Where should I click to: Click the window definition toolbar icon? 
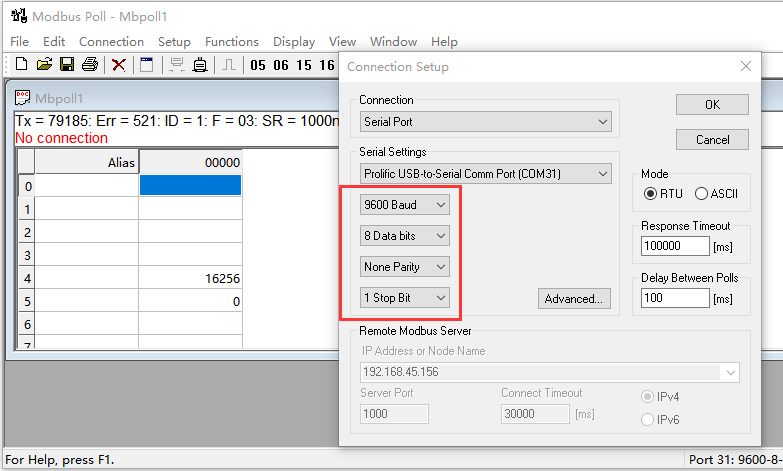tap(146, 65)
